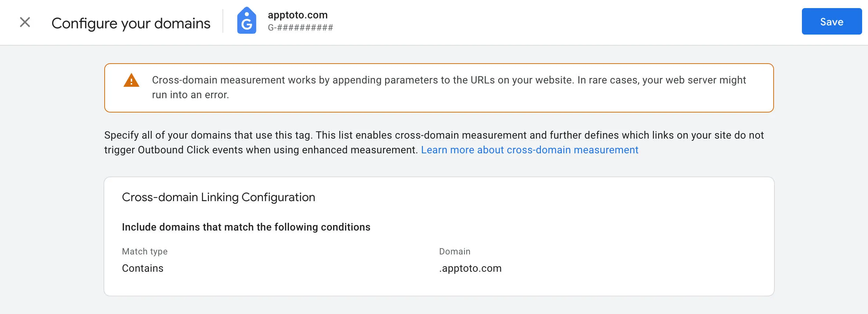
Task: Save the cross-domain configuration
Action: pos(832,21)
